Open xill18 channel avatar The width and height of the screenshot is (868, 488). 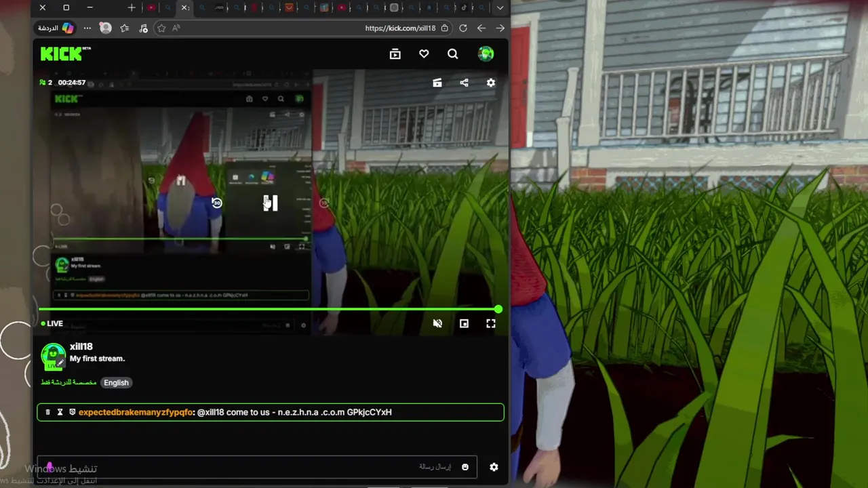pos(52,355)
